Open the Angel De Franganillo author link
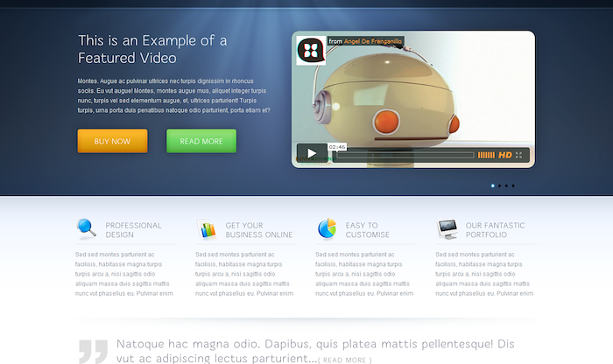The image size is (613, 364). [372, 41]
